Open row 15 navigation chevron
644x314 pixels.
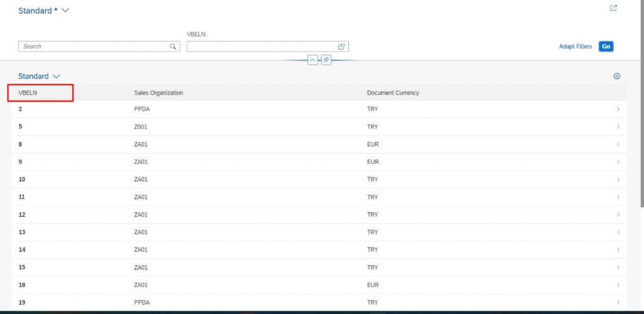618,268
